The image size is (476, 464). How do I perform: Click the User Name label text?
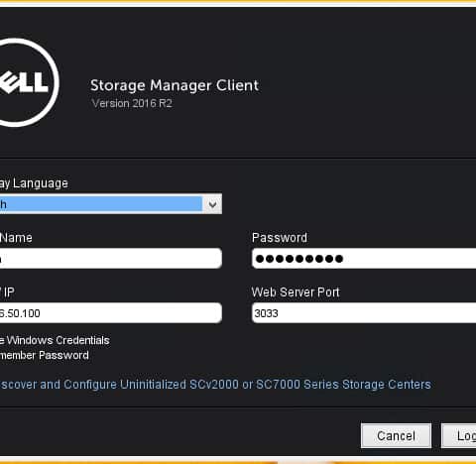pos(16,238)
